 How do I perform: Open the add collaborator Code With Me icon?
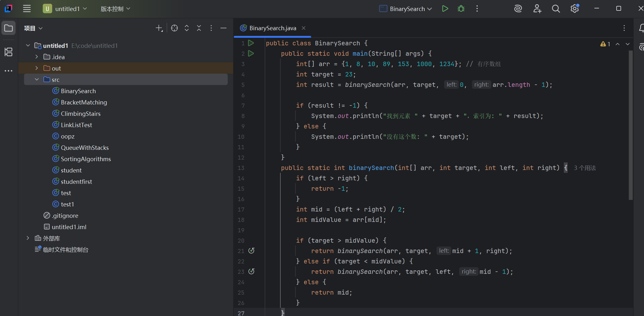coord(537,9)
